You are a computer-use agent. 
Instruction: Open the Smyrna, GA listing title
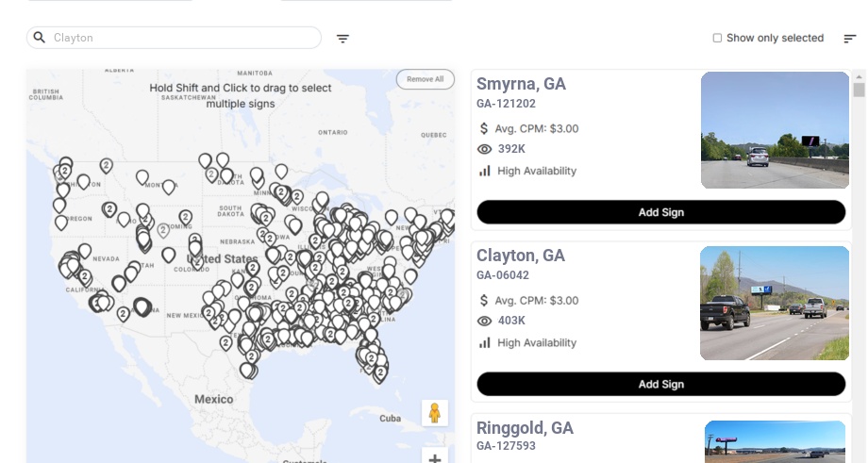click(521, 84)
